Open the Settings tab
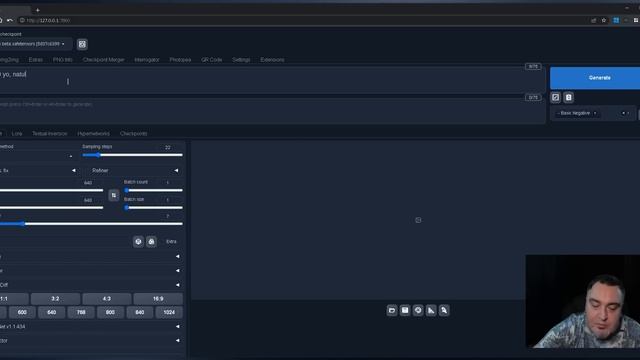640x360 pixels. tap(241, 60)
